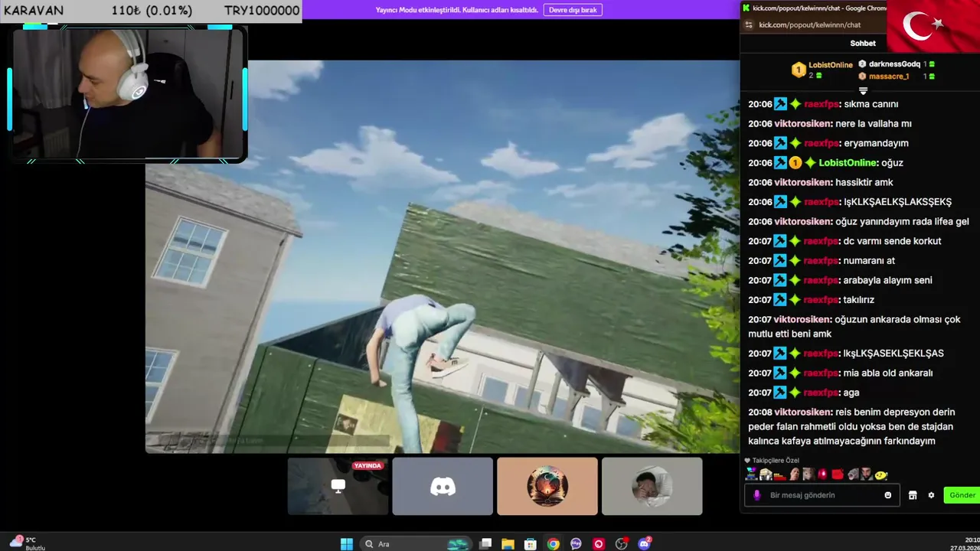Open the red circle recorder app on the taskbar

(599, 544)
